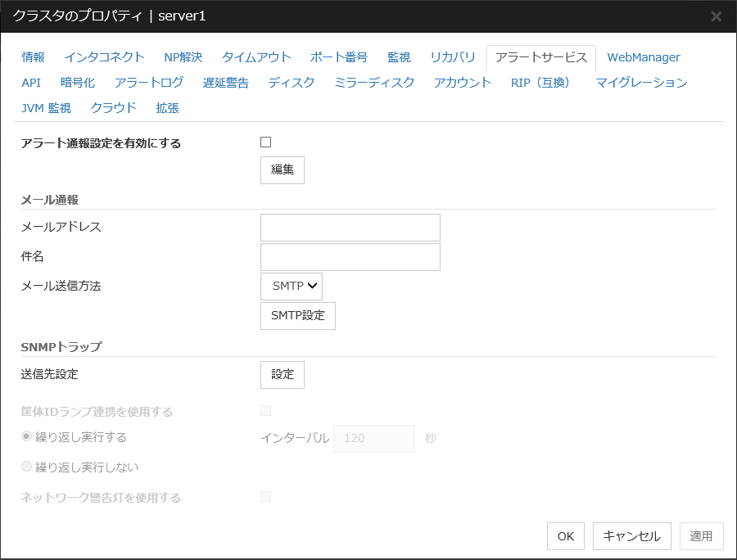Click the 件名 text field
The image size is (737, 560).
350,257
